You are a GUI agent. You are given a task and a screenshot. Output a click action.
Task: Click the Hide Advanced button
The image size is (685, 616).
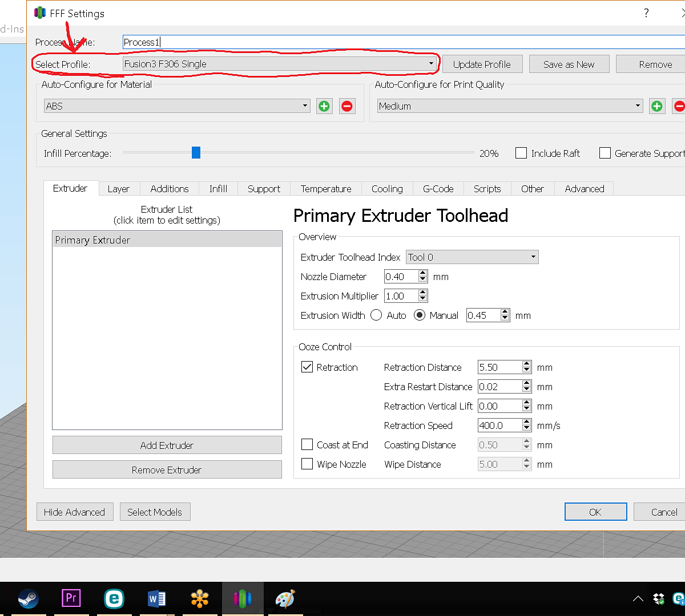click(75, 512)
